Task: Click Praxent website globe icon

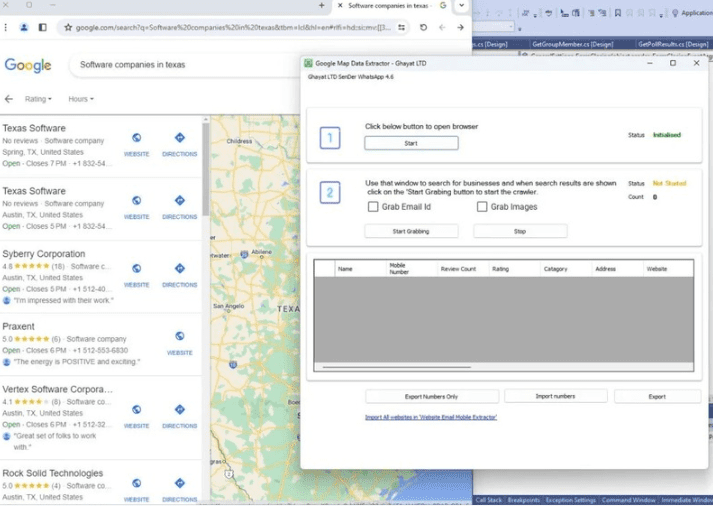Action: (x=180, y=337)
